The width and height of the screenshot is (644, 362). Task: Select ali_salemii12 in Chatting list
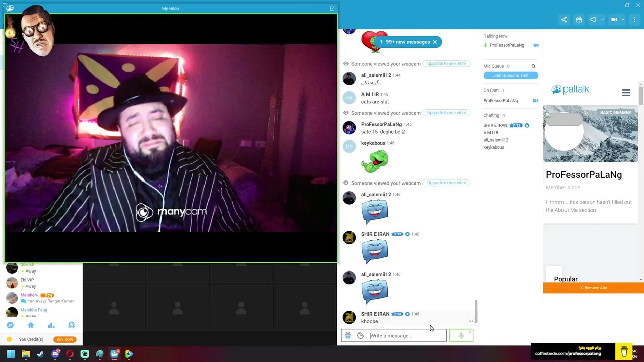click(496, 140)
